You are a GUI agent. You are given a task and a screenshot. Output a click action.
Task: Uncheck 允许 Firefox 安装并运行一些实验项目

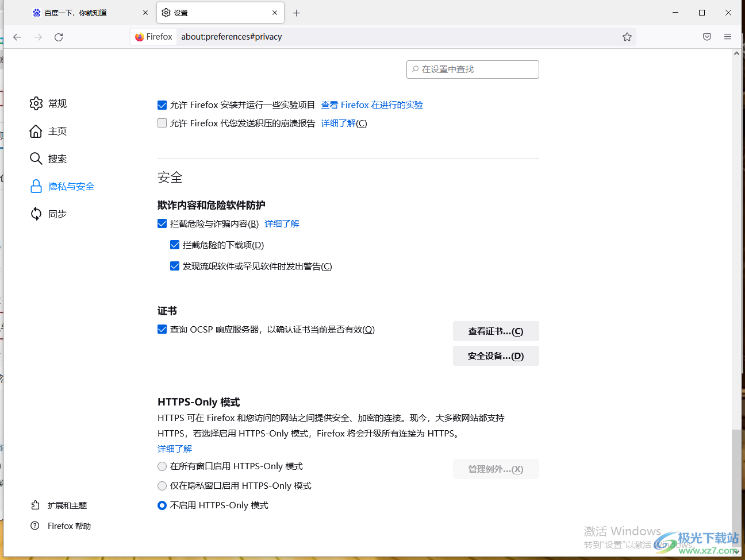point(162,105)
